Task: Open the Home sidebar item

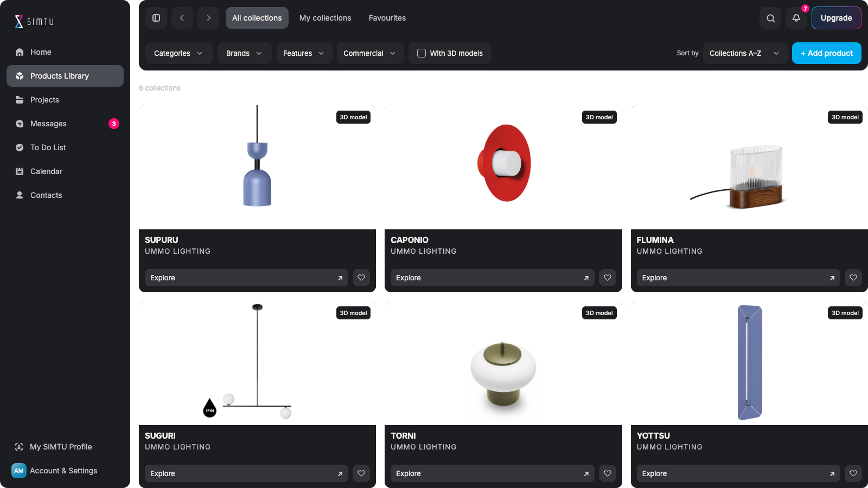Action: tap(65, 52)
